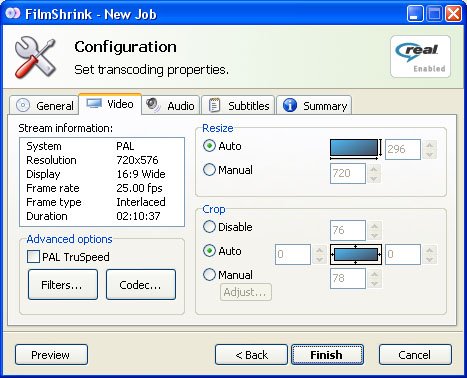Click the Real Enabled logo
This screenshot has width=467, height=378.
(x=420, y=57)
